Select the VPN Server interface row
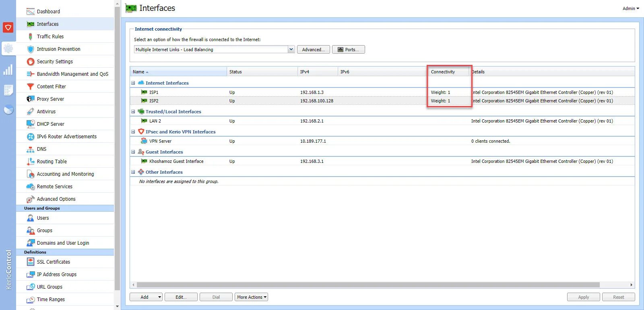This screenshot has height=310, width=644. [382, 141]
